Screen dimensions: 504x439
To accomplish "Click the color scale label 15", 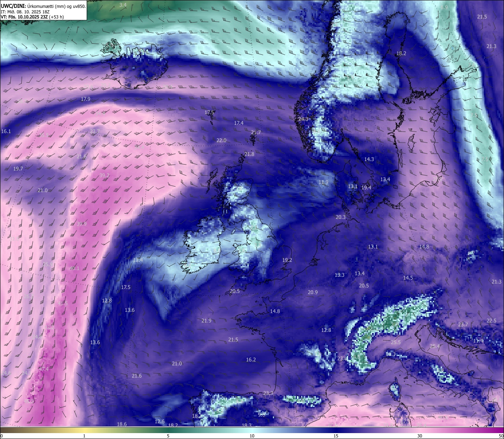I will coord(336,436).
